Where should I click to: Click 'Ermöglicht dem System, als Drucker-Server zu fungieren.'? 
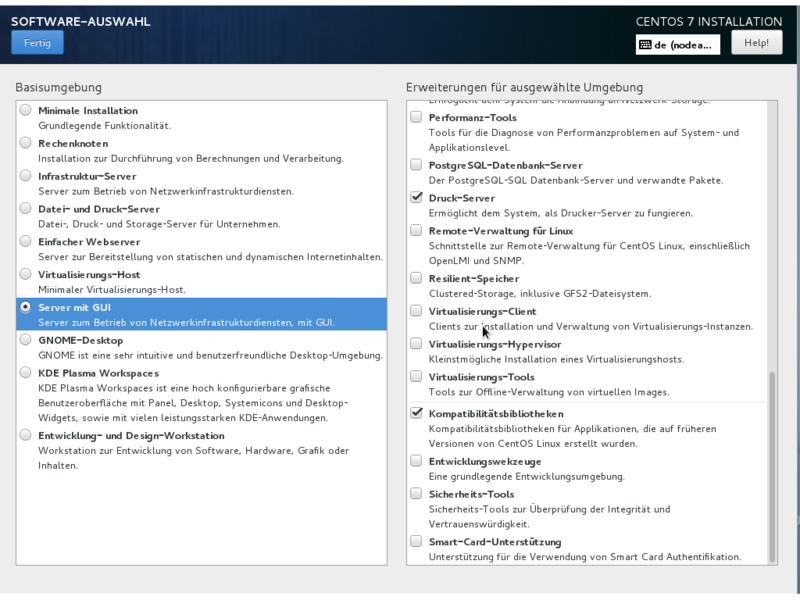[561, 213]
